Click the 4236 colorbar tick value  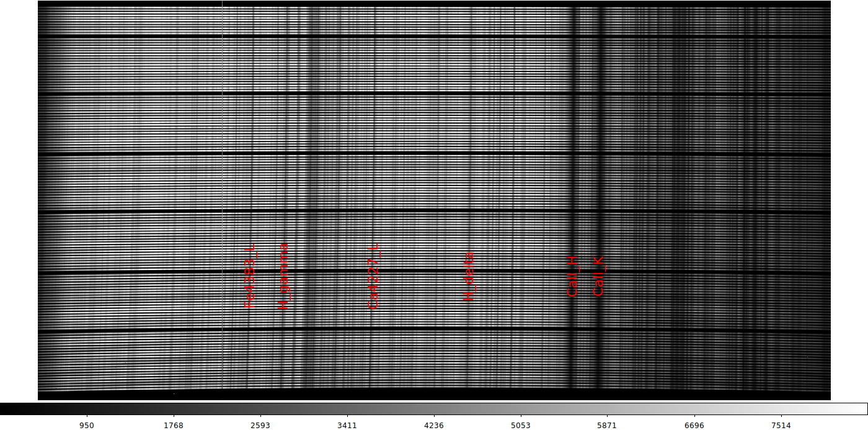434,425
